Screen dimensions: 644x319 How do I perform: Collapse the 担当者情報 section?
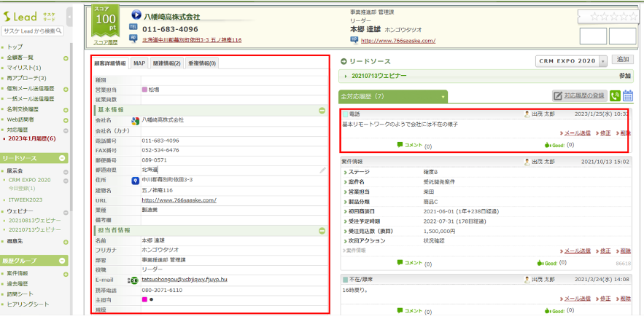(x=322, y=230)
